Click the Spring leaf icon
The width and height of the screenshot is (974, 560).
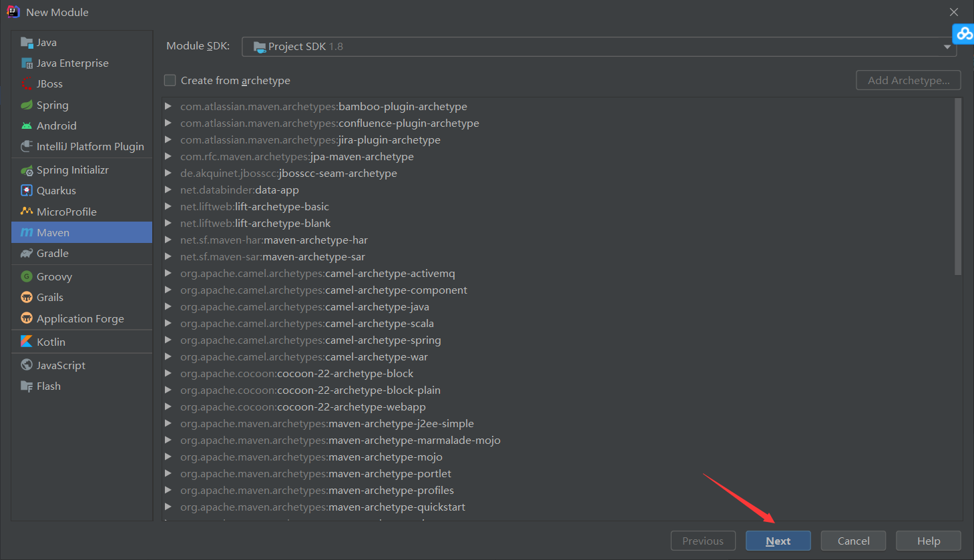click(x=27, y=105)
